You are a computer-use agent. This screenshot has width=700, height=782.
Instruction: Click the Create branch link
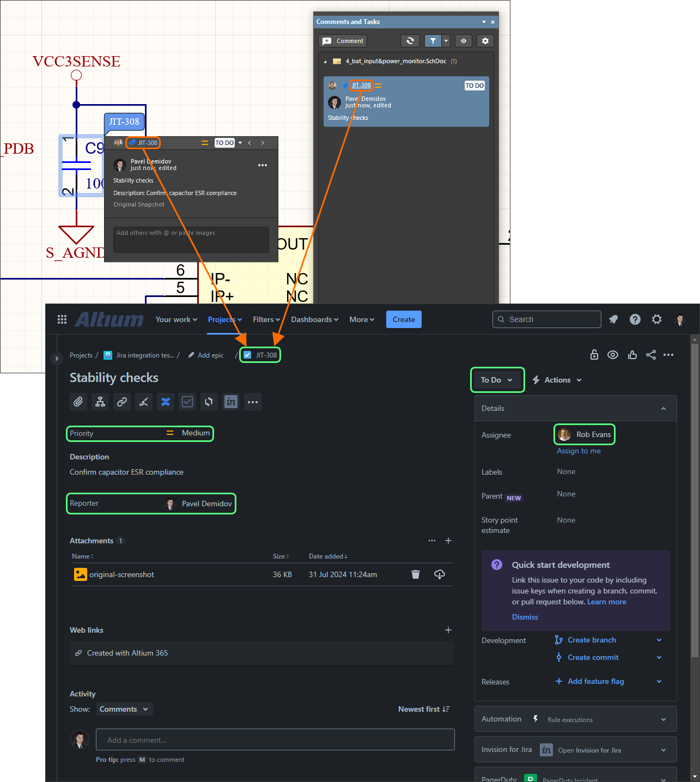(x=592, y=640)
